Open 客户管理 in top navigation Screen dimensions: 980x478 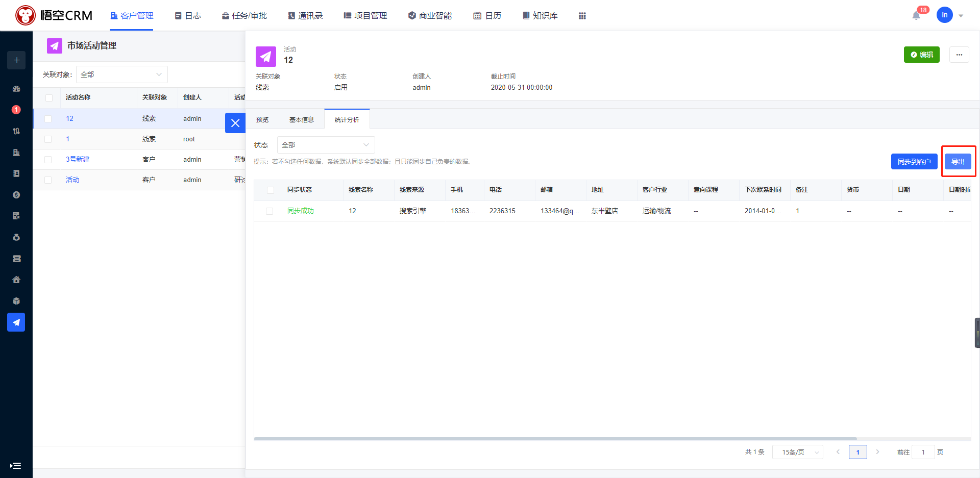(x=132, y=16)
